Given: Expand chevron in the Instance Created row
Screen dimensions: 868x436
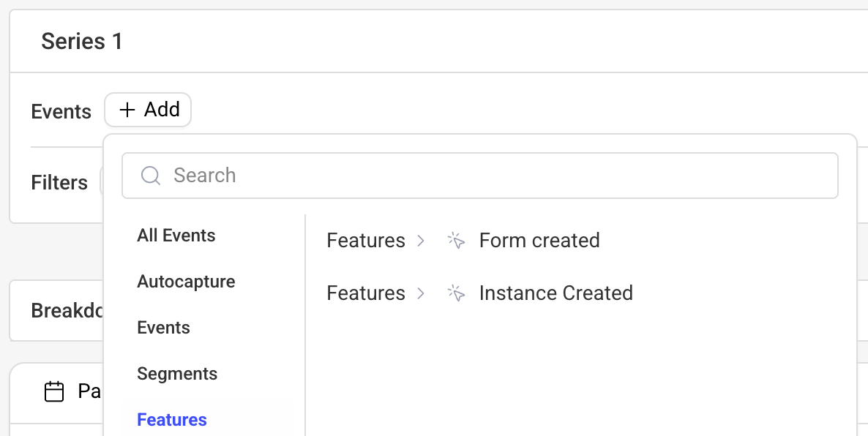Looking at the screenshot, I should (421, 293).
